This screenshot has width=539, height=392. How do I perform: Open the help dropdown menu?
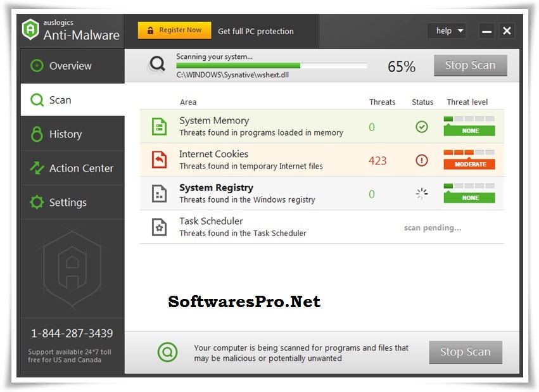(447, 30)
